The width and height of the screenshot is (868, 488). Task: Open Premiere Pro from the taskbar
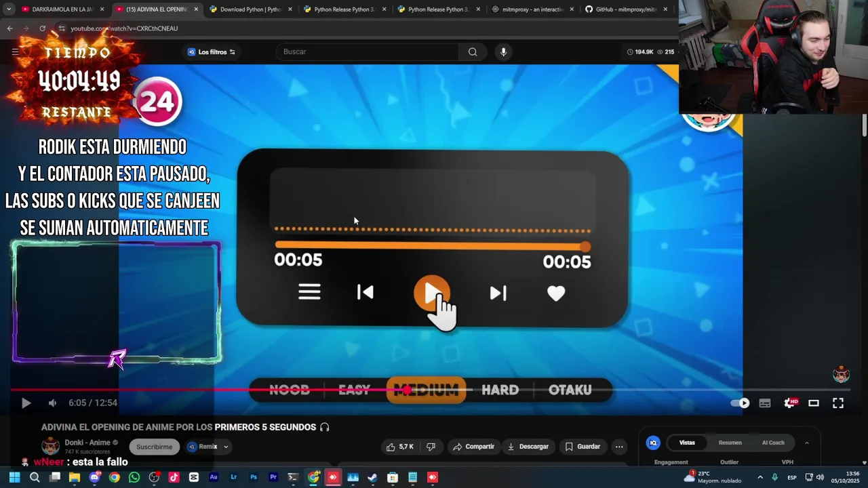[273, 477]
